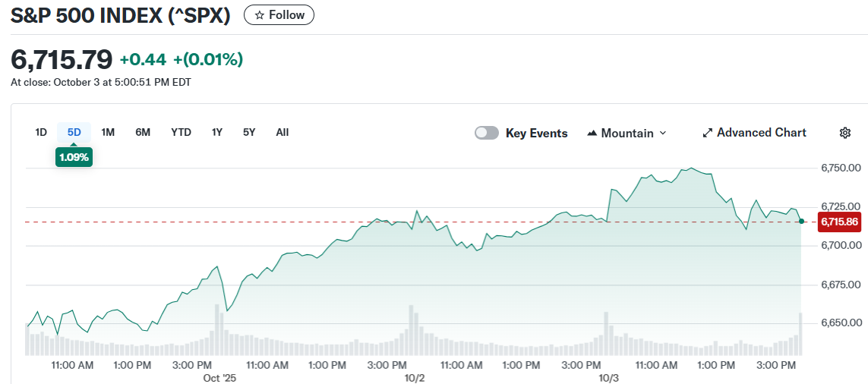Click the red 6,715.86 price label

click(839, 222)
